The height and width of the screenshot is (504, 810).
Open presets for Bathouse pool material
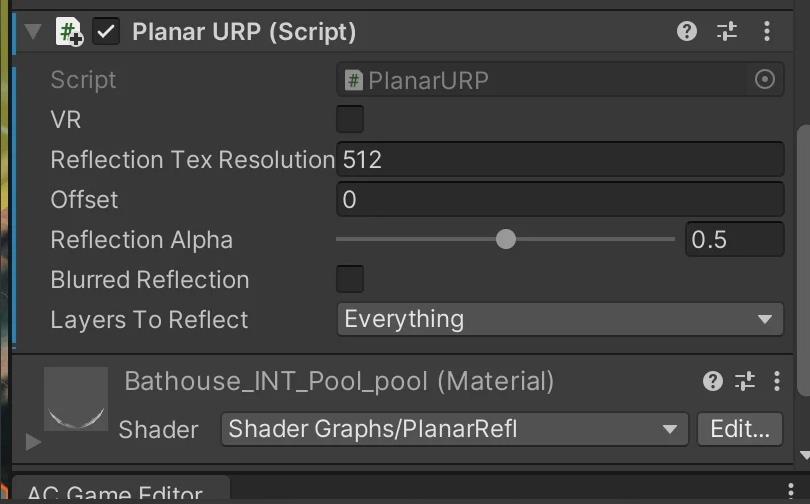745,381
